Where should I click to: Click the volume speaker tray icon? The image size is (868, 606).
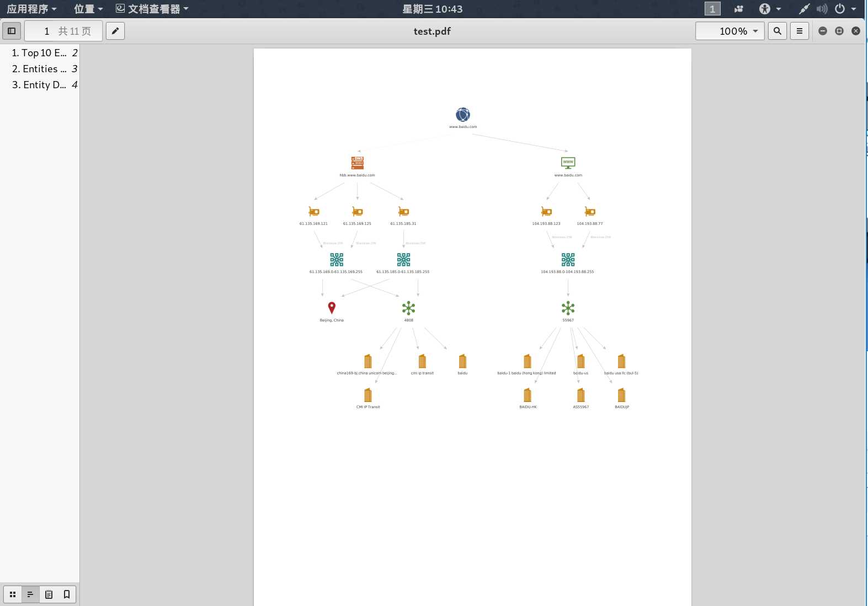822,9
